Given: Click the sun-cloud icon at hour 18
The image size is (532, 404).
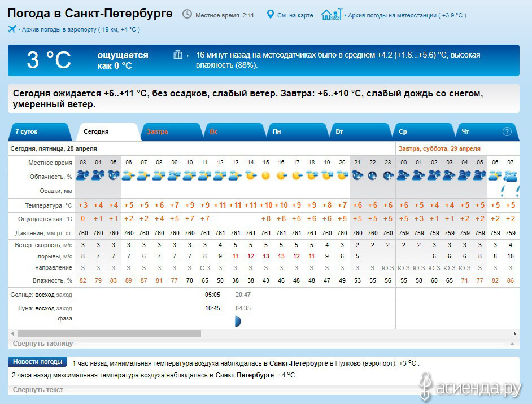Looking at the screenshot, I should click(x=312, y=175).
